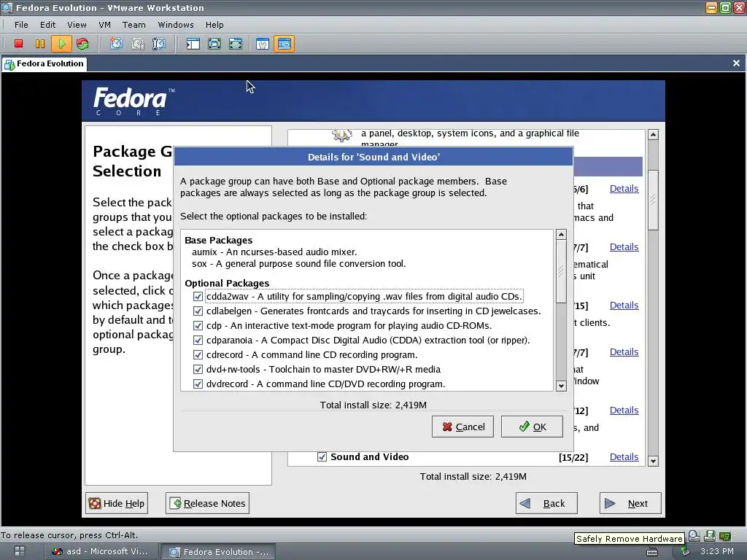747x560 pixels.
Task: Open snapshot manager wrench-clock icon
Action: pos(158,44)
